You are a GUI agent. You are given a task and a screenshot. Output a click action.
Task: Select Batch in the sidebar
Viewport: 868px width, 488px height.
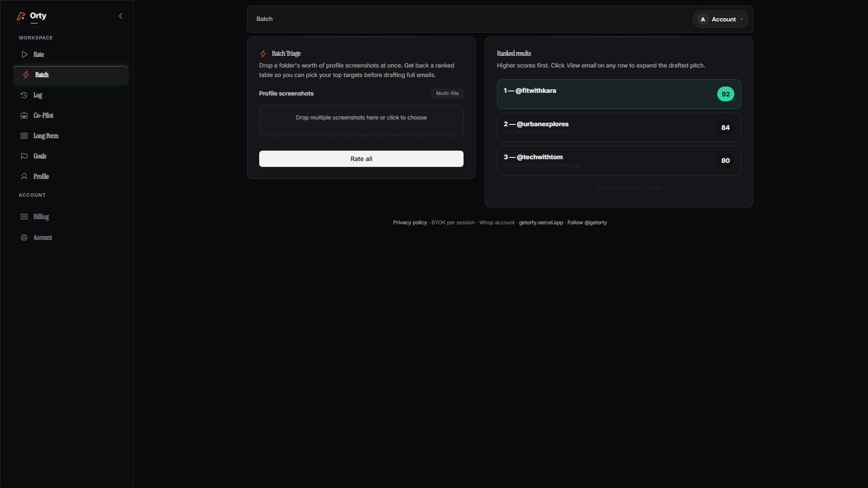71,75
